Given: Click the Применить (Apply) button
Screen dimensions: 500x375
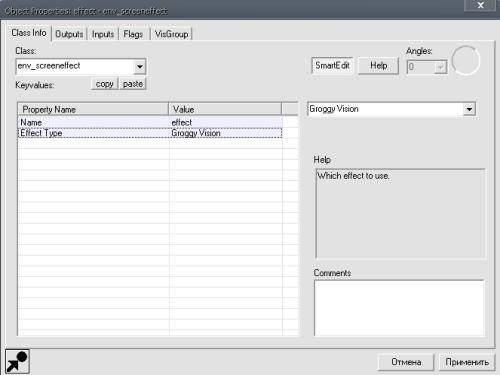Looking at the screenshot, I should point(467,362).
